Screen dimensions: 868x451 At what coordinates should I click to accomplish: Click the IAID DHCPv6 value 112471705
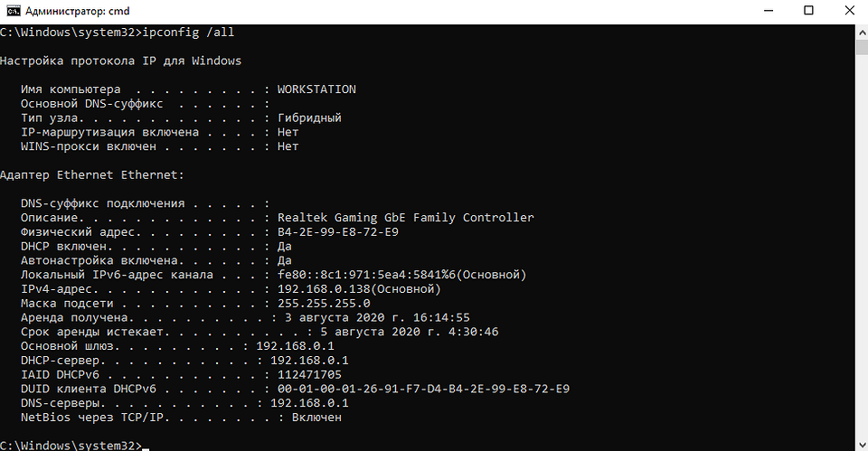click(x=309, y=374)
